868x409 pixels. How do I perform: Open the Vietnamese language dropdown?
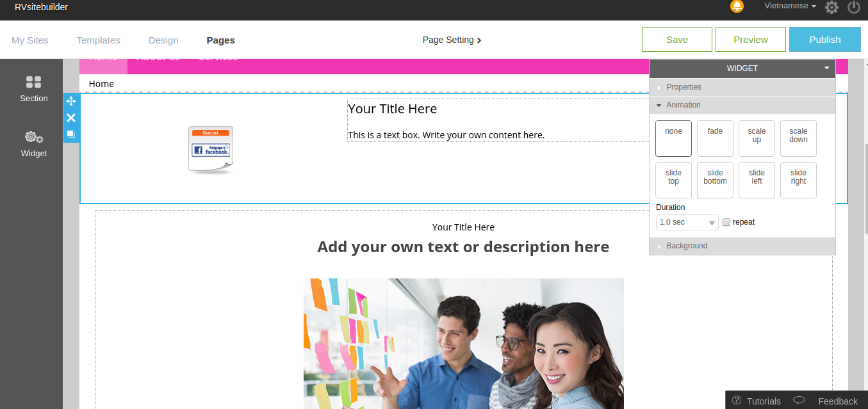point(790,6)
